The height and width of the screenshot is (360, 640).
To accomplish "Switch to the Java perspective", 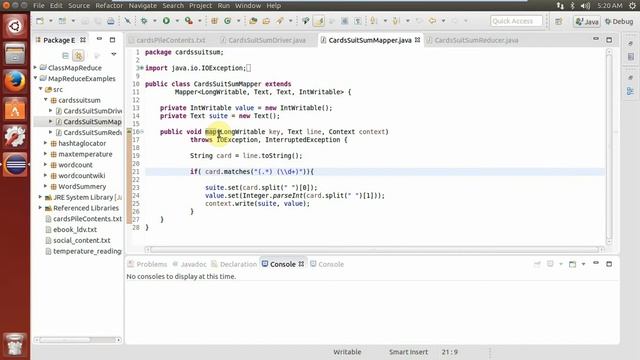I will click(587, 21).
